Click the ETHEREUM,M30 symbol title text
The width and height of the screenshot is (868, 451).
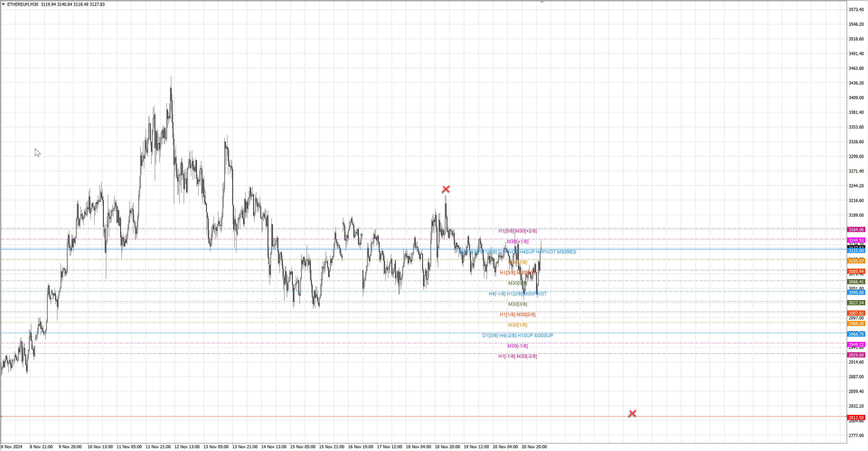tap(22, 4)
